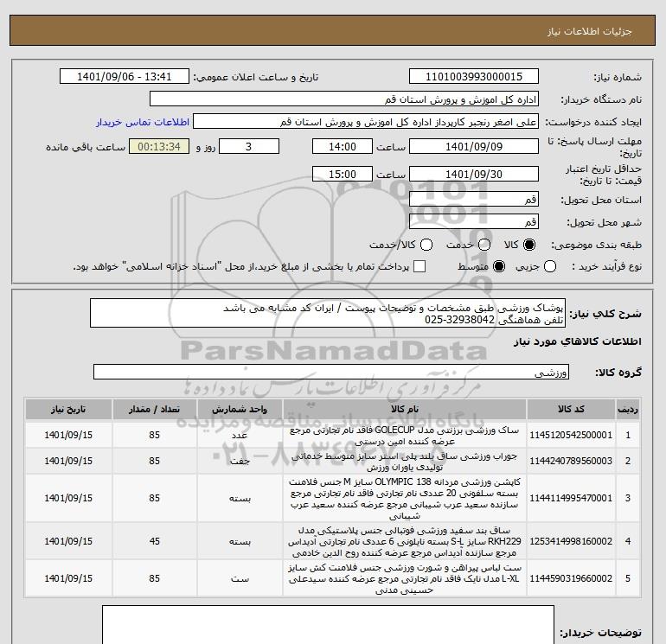Click the buyer notes text area
The height and width of the screenshot is (644, 666).
(328, 625)
